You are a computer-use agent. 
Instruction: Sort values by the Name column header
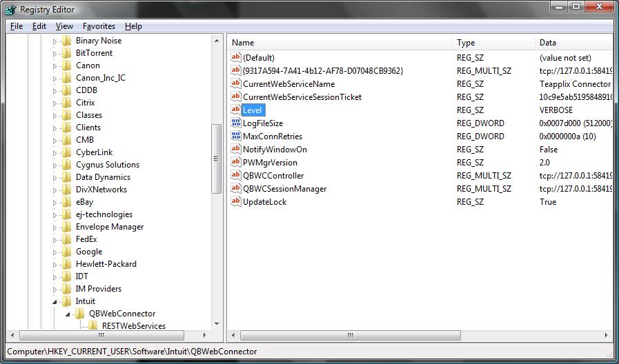(x=340, y=43)
